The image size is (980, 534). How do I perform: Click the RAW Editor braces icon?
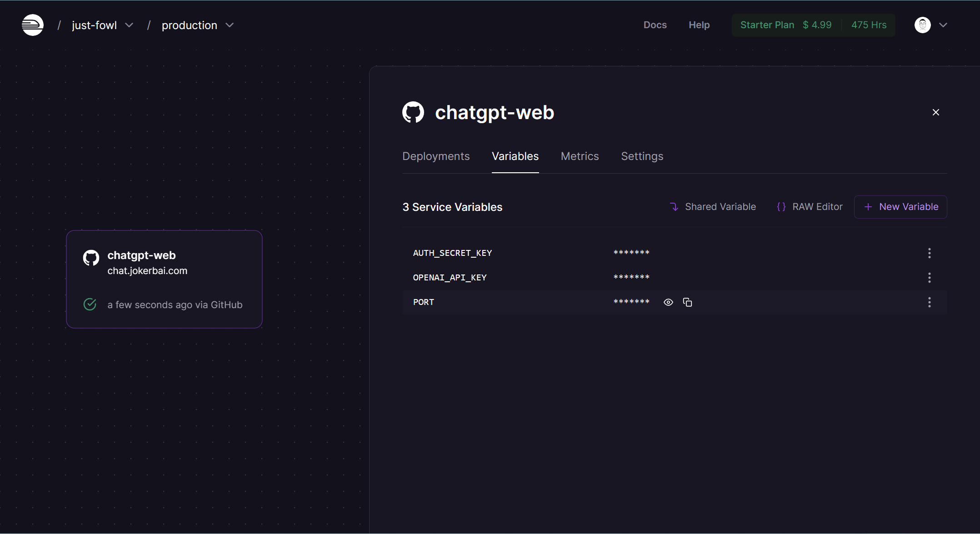coord(781,207)
